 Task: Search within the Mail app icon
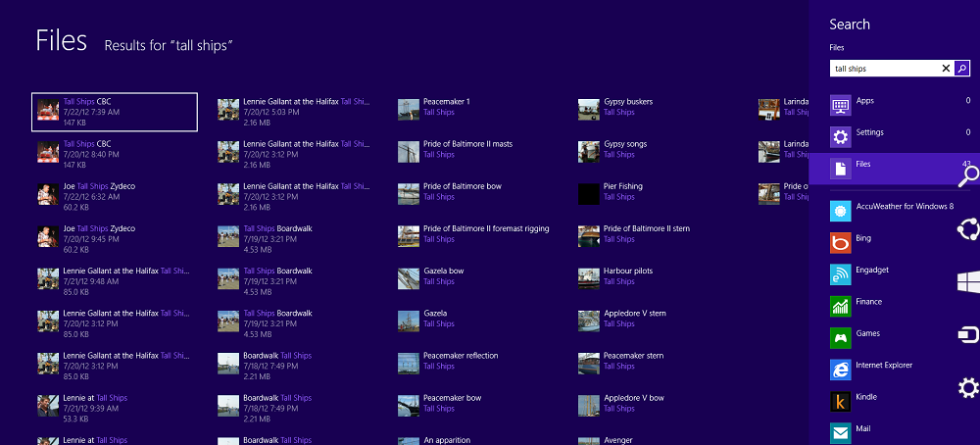coord(841,433)
